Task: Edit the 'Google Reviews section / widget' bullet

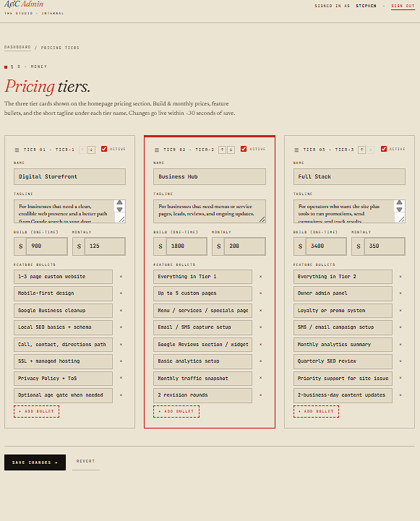Action: 202,345
